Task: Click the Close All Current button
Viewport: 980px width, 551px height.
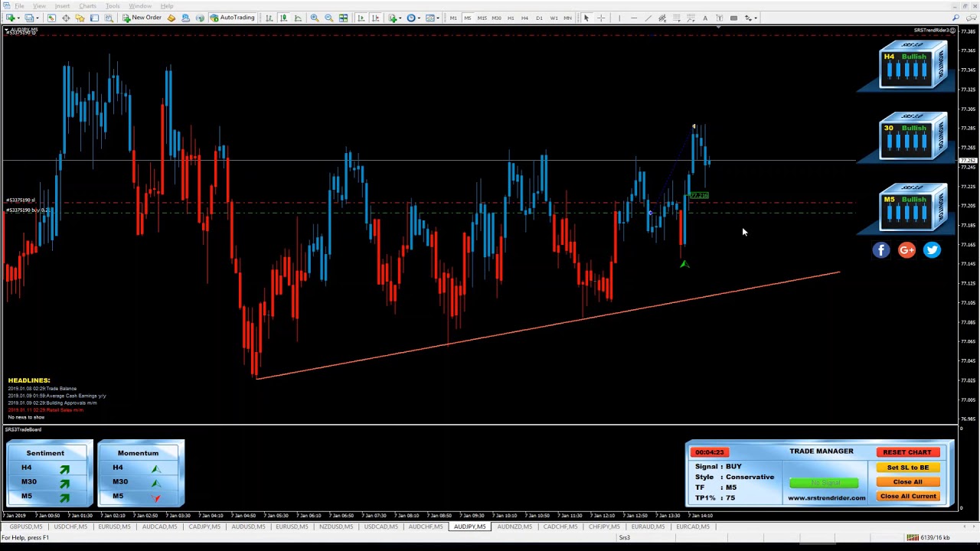Action: (x=908, y=496)
